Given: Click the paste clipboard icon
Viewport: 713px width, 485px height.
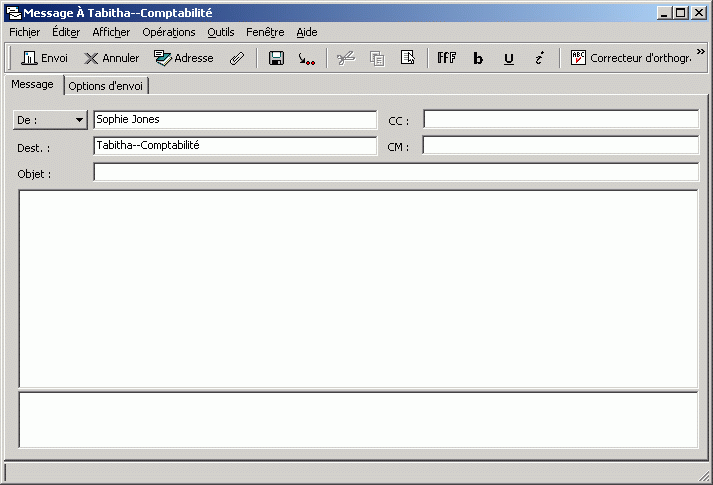Looking at the screenshot, I should [x=407, y=58].
